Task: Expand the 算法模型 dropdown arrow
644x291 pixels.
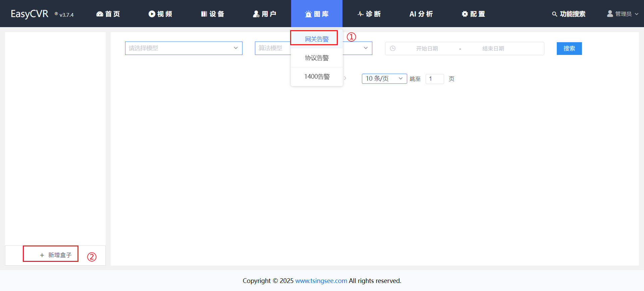Action: pyautogui.click(x=366, y=48)
